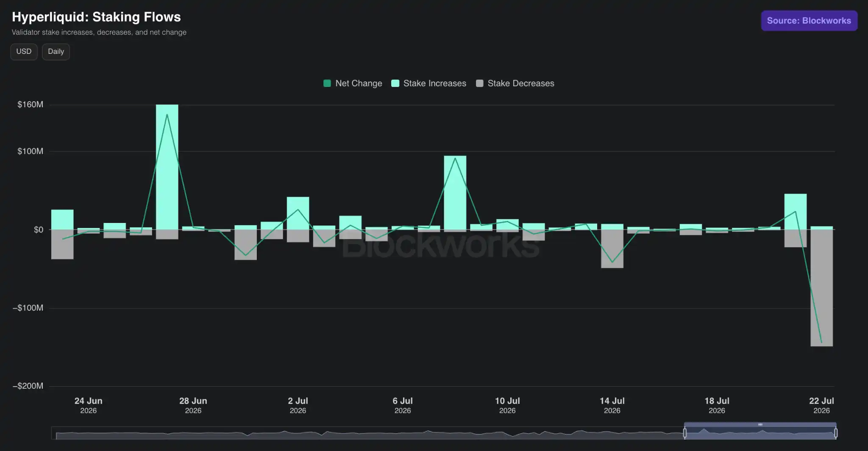Click the "28 Jun 2026" x-axis label
Viewport: 868px width, 451px height.
(193, 405)
